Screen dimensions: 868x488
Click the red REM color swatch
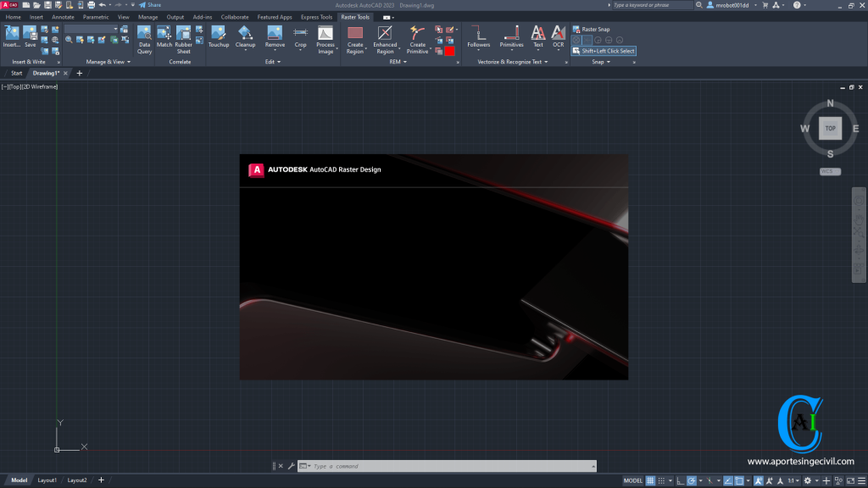tap(449, 51)
